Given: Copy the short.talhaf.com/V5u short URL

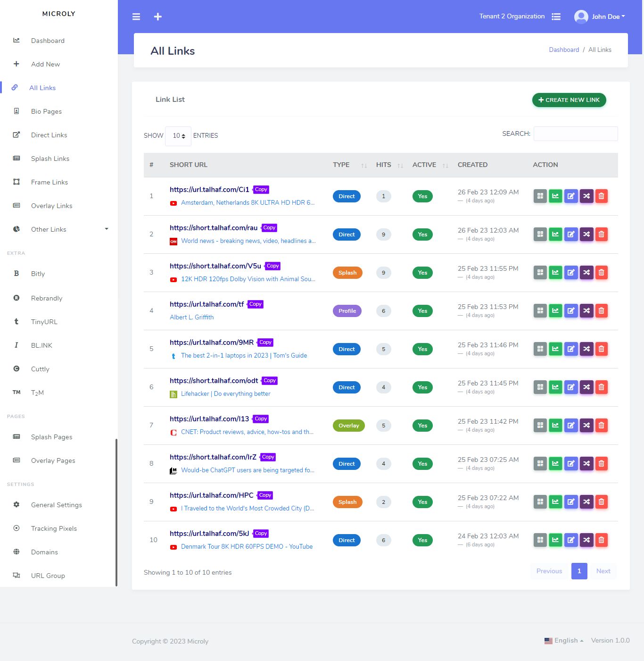Looking at the screenshot, I should [273, 266].
